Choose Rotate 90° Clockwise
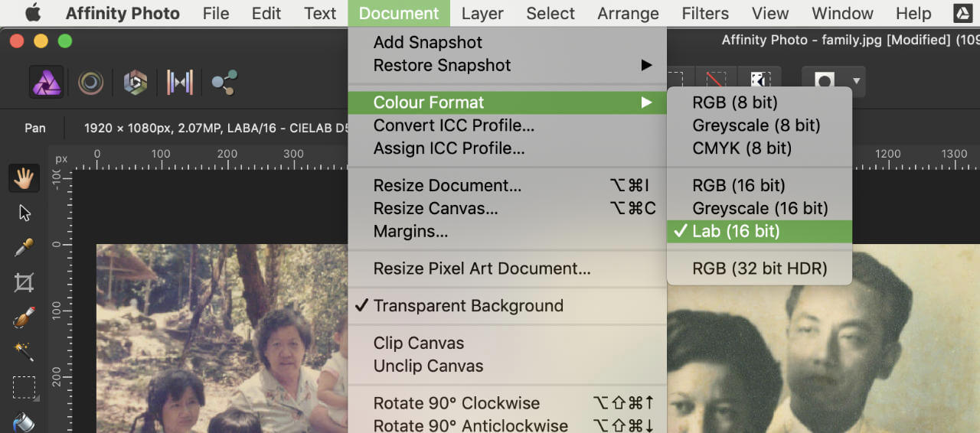This screenshot has height=433, width=980. pos(507,404)
